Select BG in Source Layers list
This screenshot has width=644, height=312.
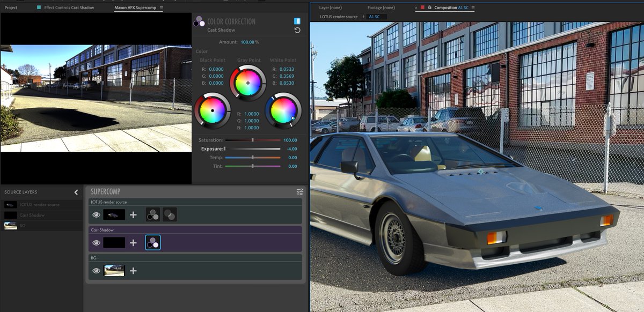[x=41, y=226]
